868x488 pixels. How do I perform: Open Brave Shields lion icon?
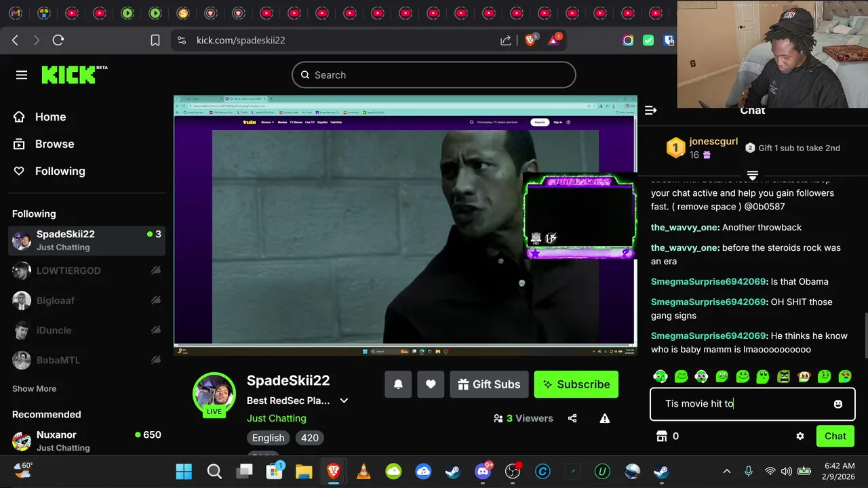coord(531,40)
